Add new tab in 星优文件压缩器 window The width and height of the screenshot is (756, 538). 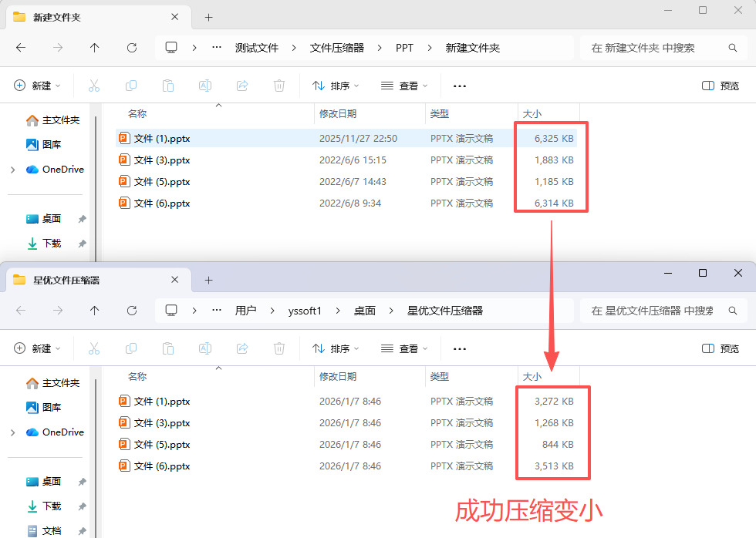click(209, 280)
